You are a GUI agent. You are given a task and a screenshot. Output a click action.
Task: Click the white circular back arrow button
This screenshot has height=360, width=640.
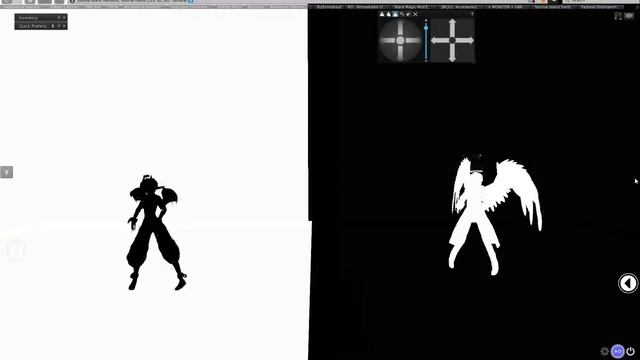tap(628, 283)
